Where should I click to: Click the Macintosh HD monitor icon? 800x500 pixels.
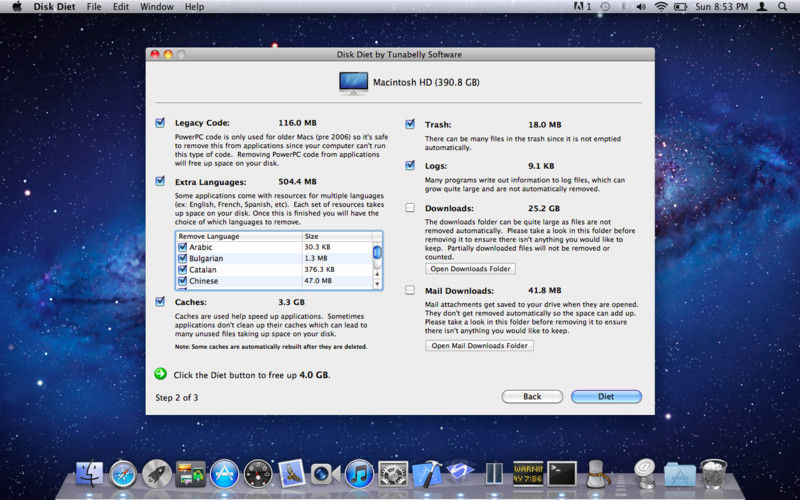[354, 83]
